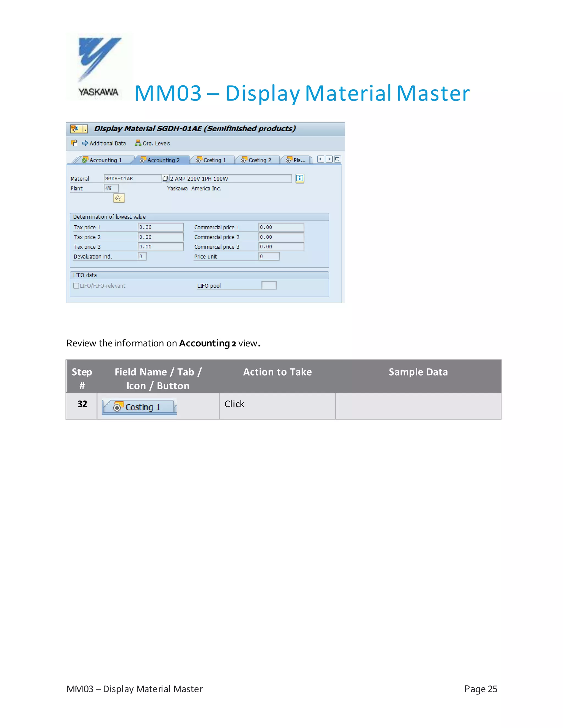
Task: Click the Tax price 2 field
Action: (161, 237)
